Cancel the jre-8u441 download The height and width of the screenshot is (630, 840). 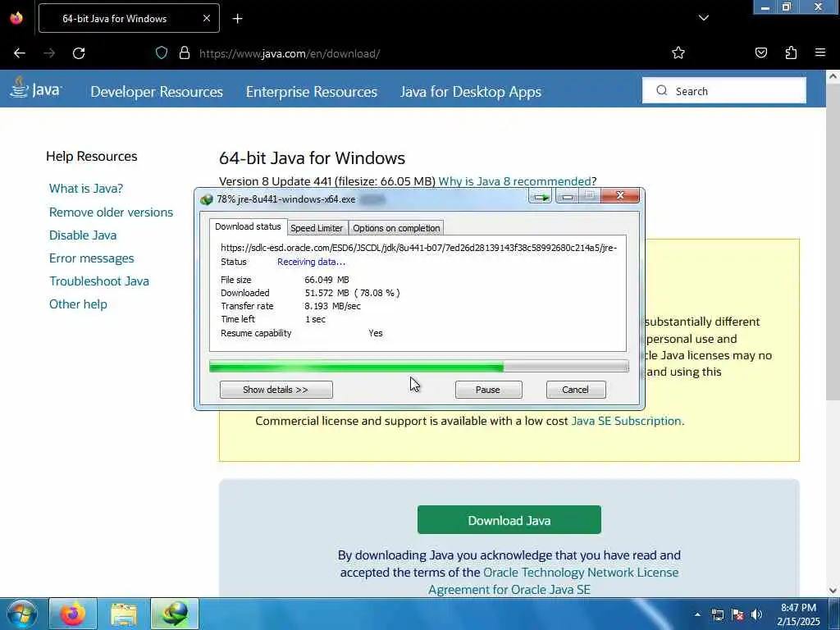(576, 390)
